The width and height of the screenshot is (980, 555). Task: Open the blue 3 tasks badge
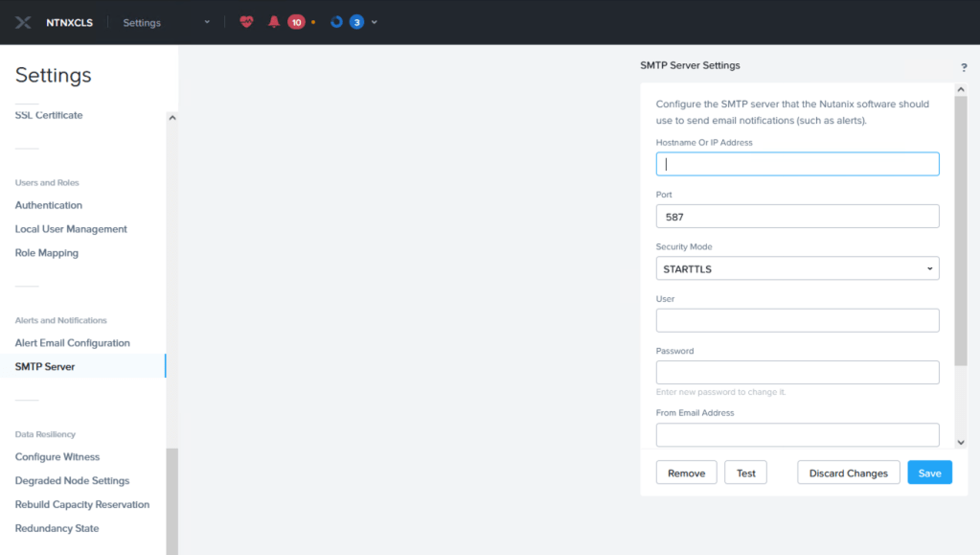356,22
